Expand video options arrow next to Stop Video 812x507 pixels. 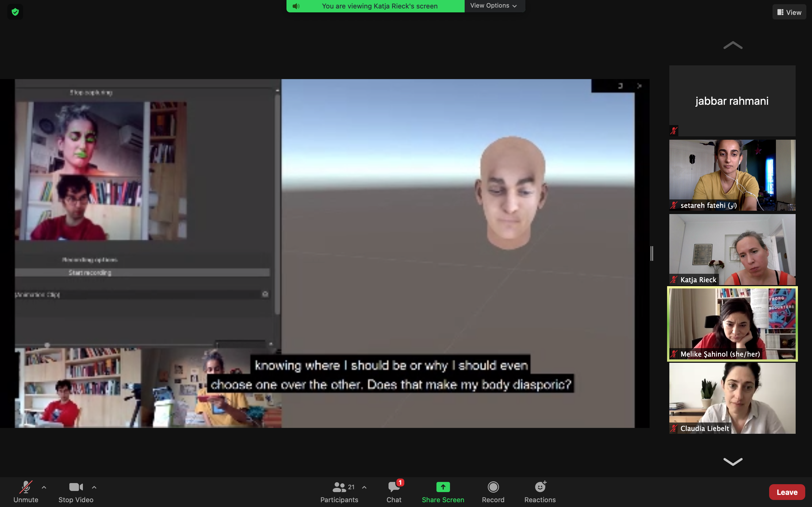coord(94,487)
